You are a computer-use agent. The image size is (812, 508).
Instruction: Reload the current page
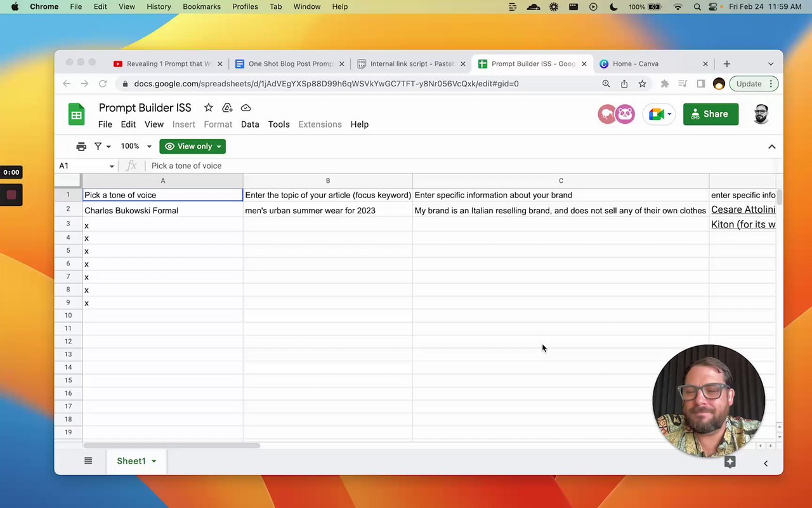(103, 84)
